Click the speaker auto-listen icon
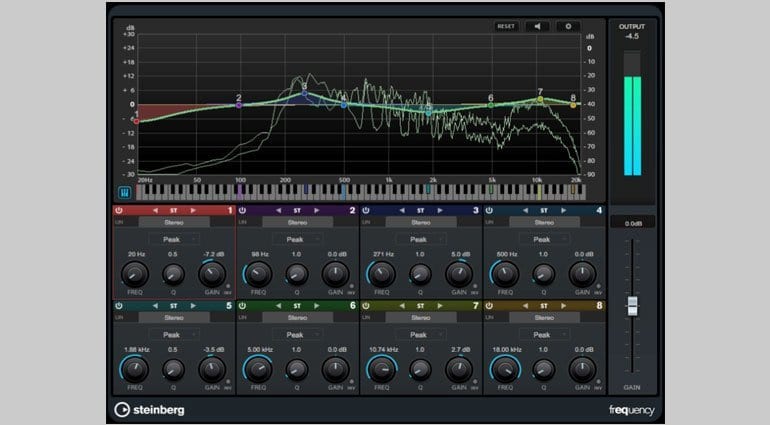The height and width of the screenshot is (425, 770). 537,27
